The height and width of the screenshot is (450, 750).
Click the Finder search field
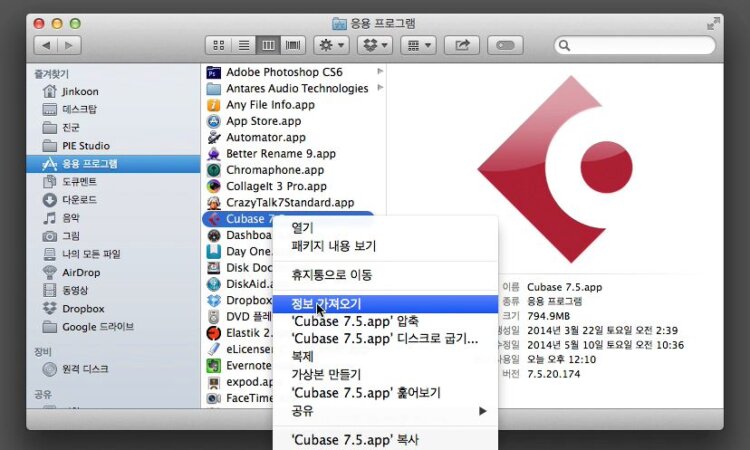pyautogui.click(x=635, y=45)
